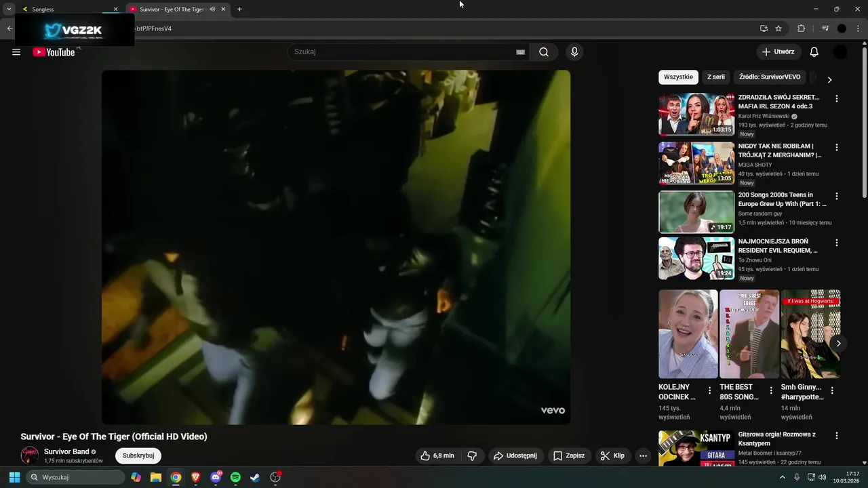Open options for THE BEST 80S SONG short
Screen dimensions: 868x488
pos(771,390)
